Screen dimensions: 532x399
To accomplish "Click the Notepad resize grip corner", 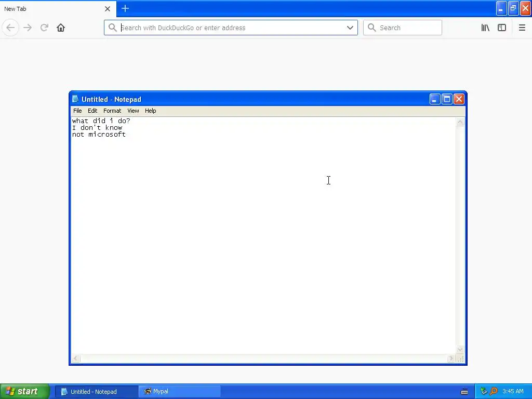I will coord(460,358).
